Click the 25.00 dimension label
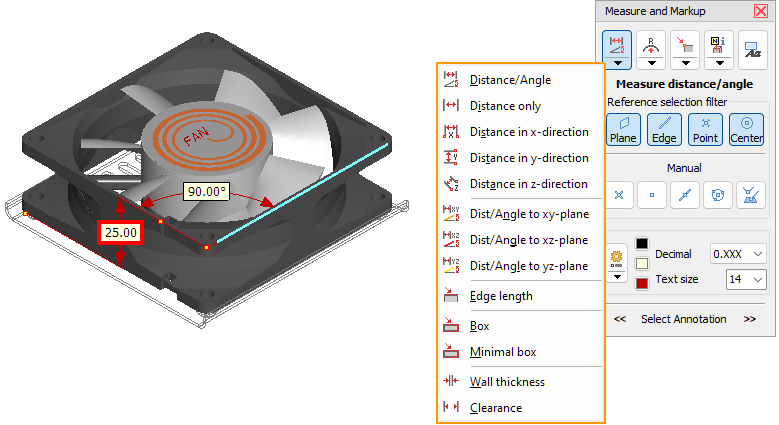Image resolution: width=779 pixels, height=425 pixels. coord(121,233)
